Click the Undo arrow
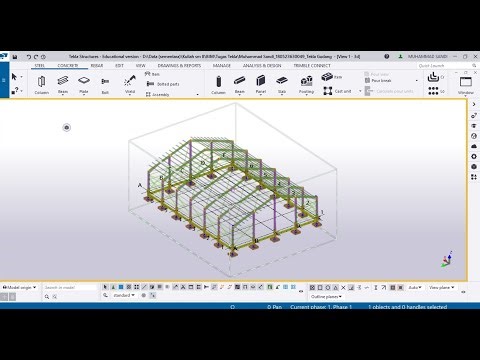 (29, 57)
